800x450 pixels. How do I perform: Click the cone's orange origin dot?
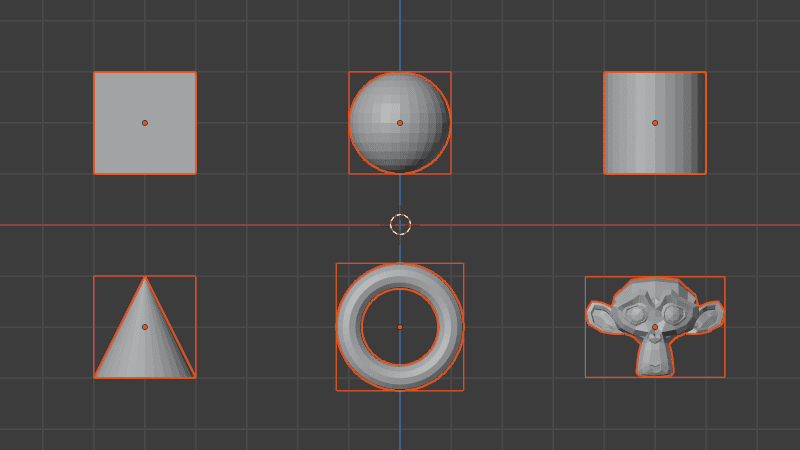coord(145,327)
